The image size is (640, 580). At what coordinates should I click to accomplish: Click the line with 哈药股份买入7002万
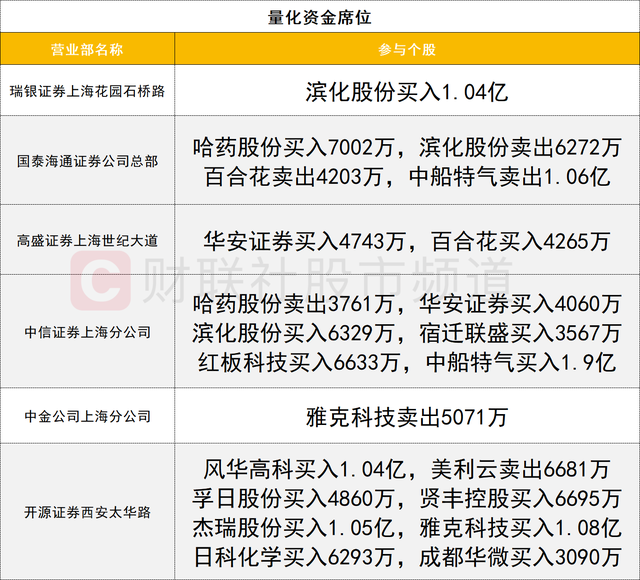[x=407, y=147]
